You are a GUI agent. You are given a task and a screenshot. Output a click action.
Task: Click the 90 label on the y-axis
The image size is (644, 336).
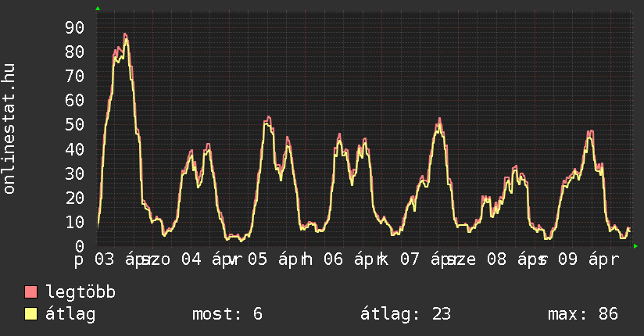(74, 28)
